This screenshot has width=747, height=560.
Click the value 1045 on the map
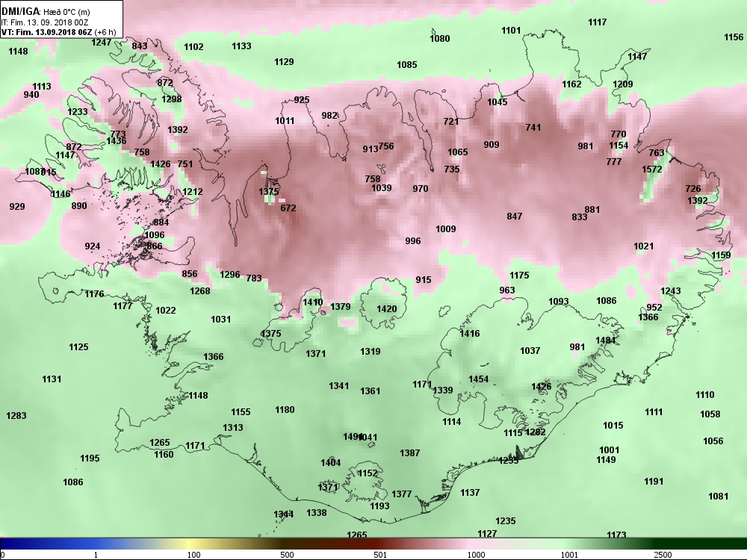[x=498, y=102]
